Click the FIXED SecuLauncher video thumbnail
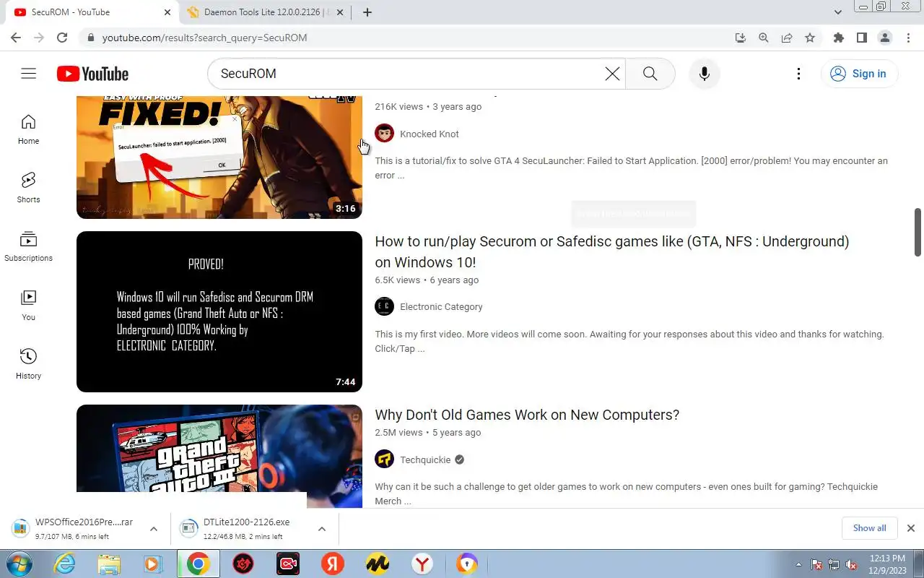 [219, 158]
